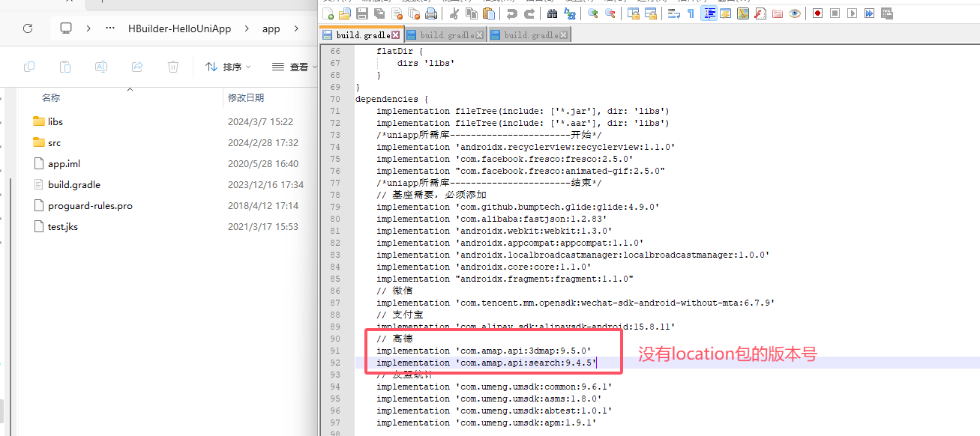980x436 pixels.
Task: Open the 排序 sort dropdown
Action: click(229, 67)
